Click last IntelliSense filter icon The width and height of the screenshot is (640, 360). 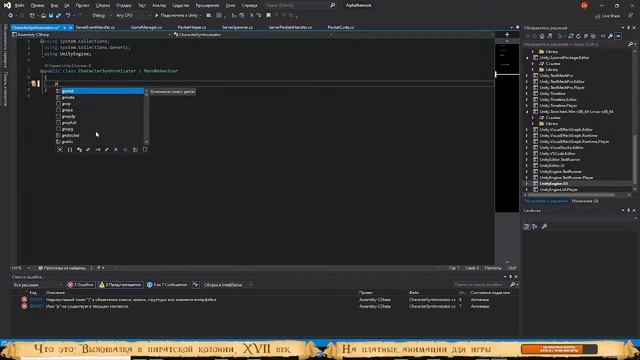[145, 150]
